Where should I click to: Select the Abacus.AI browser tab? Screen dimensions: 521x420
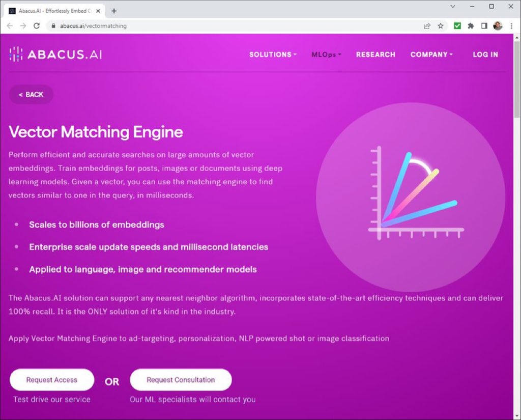pos(55,11)
